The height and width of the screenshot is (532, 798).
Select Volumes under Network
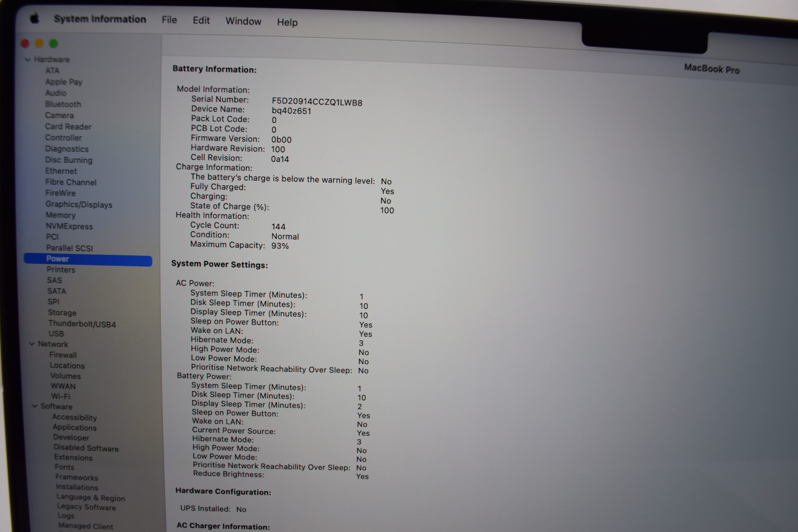(x=66, y=376)
